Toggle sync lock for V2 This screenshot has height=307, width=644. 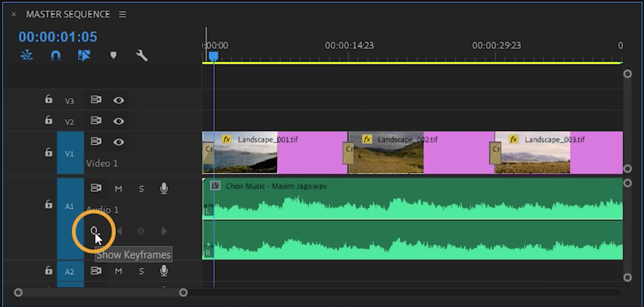(96, 121)
